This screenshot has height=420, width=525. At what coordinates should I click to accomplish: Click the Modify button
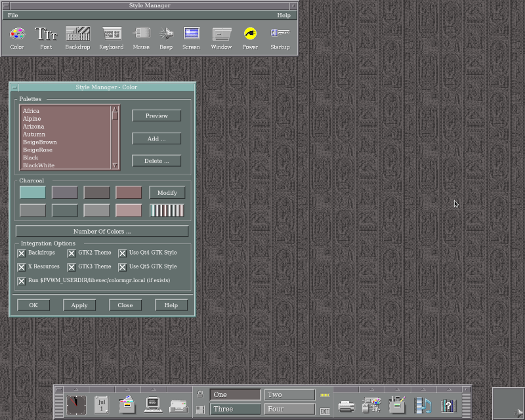[167, 192]
